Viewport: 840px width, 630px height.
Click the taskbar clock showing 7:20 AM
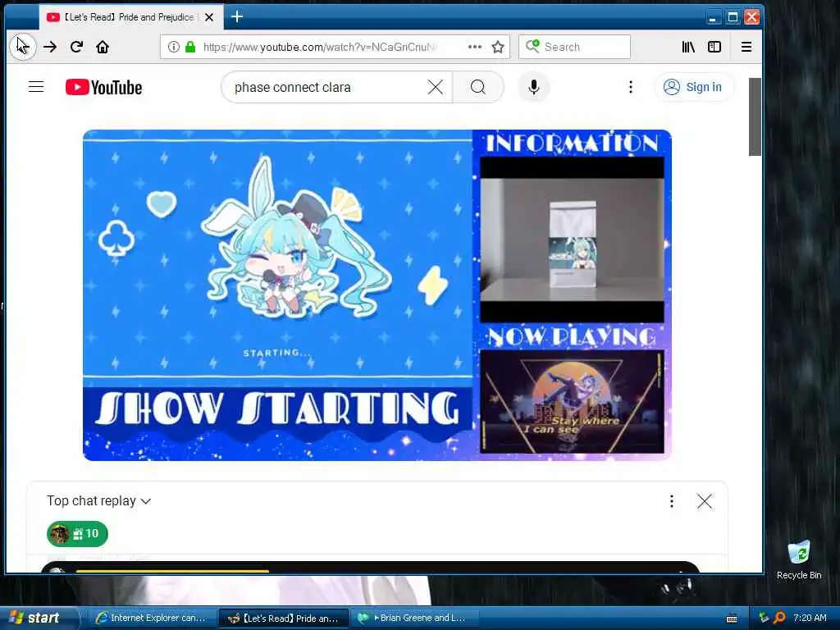click(810, 618)
